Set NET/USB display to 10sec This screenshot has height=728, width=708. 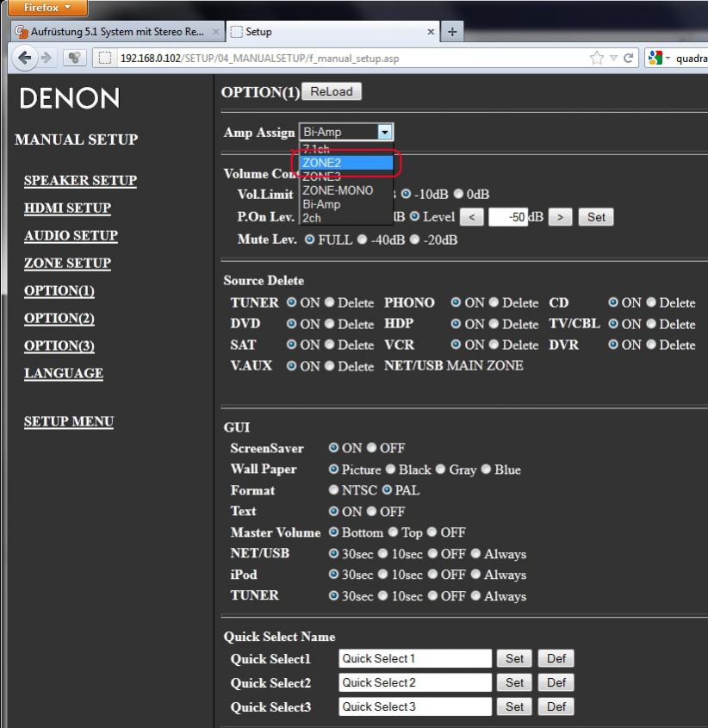tap(382, 553)
